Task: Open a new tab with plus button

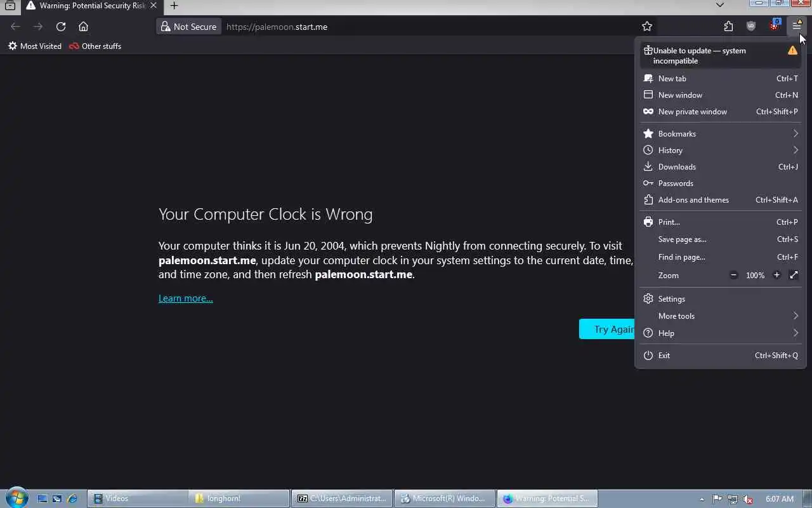Action: tap(174, 6)
